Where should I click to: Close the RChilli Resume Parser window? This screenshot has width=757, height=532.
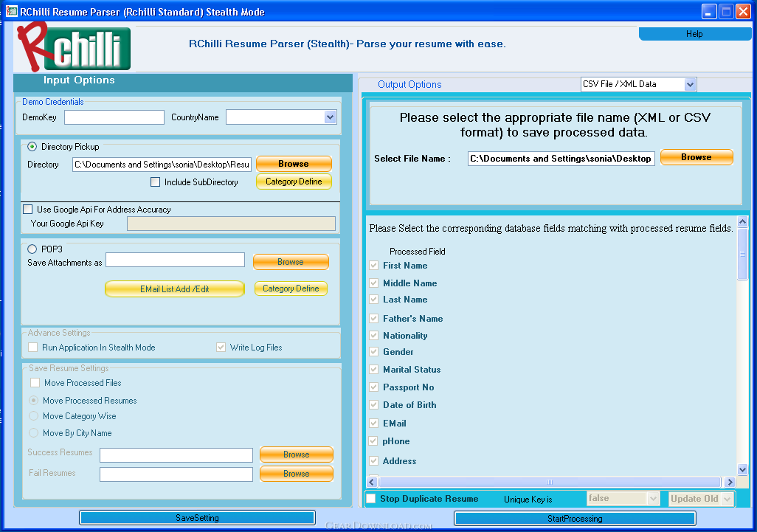pos(743,11)
